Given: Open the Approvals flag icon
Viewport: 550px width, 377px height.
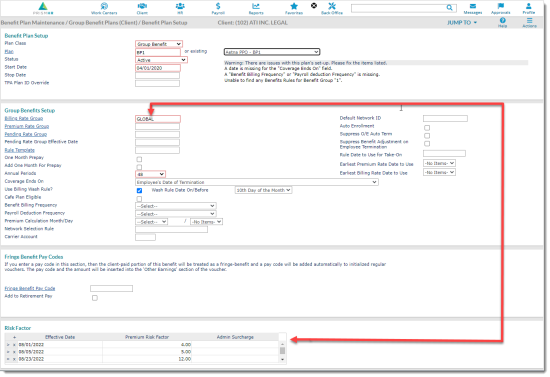Looking at the screenshot, I should click(x=501, y=6).
